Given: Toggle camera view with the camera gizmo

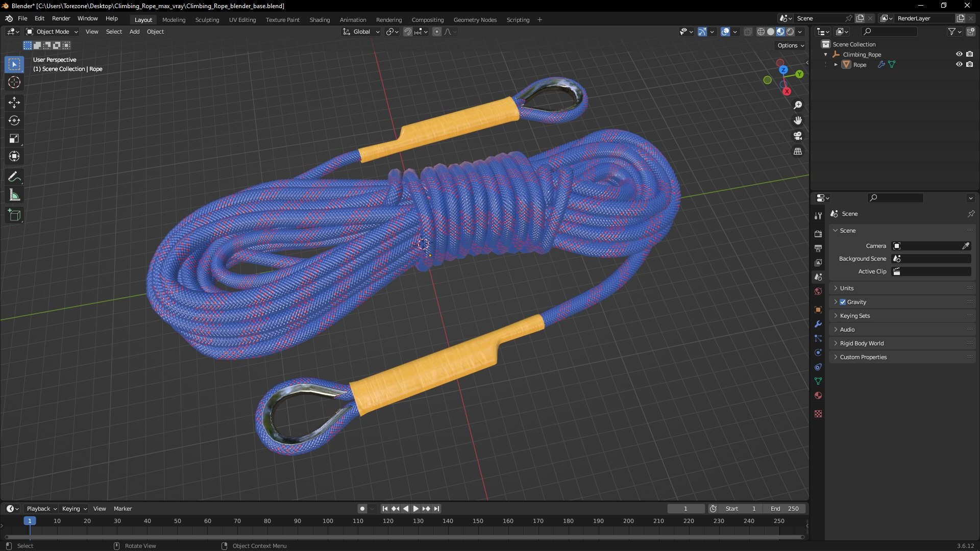Looking at the screenshot, I should (x=798, y=136).
